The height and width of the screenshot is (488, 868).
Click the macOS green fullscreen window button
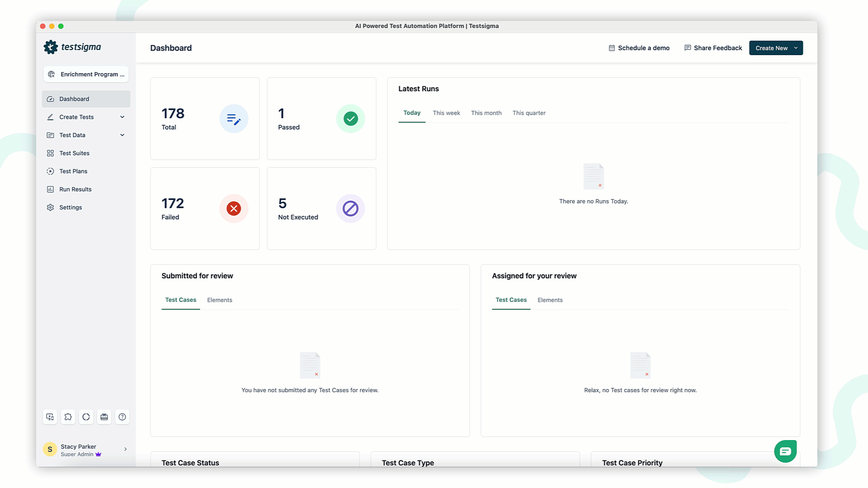click(x=61, y=26)
